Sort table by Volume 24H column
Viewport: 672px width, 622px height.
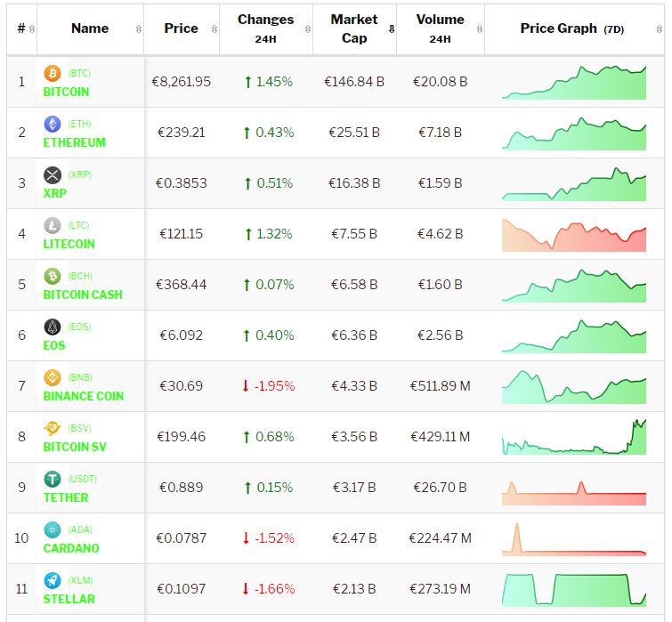point(440,28)
